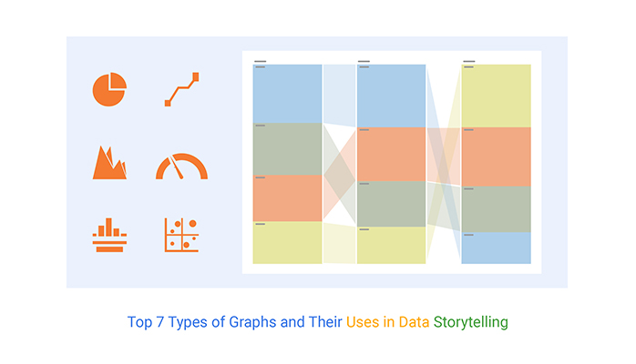Click the blue block in middle column
Image resolution: width=636 pixels, height=364 pixels.
[x=392, y=96]
